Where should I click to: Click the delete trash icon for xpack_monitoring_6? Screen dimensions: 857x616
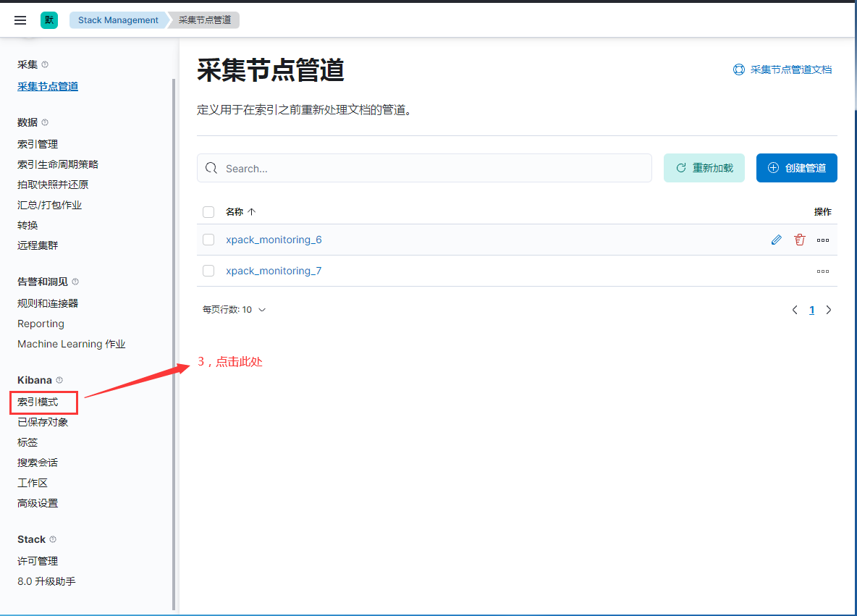point(799,239)
